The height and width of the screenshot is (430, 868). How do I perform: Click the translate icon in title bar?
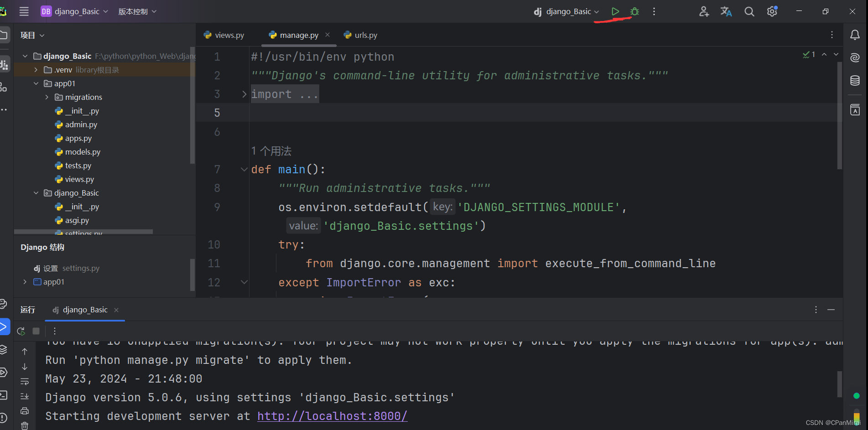click(726, 11)
